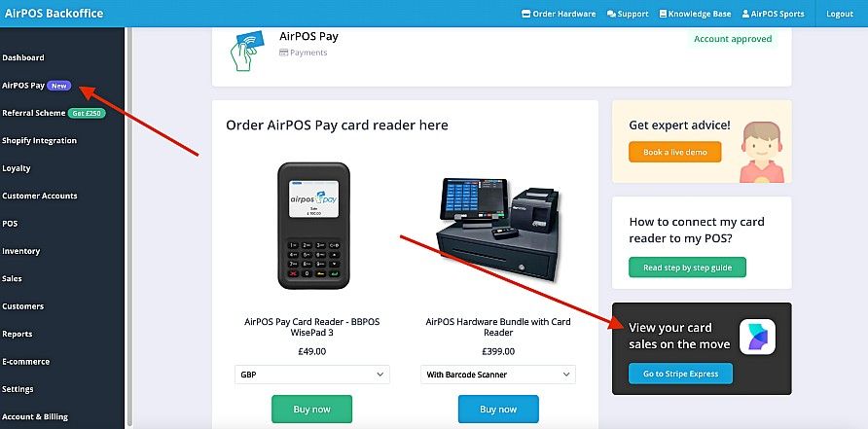This screenshot has width=868, height=429.
Task: Click the AirPOS Sports user profile icon
Action: [745, 14]
